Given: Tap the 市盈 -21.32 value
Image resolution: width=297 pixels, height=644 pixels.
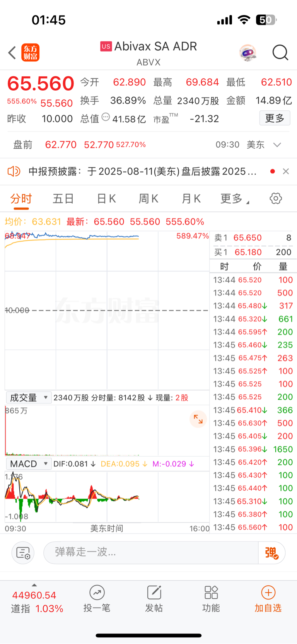Looking at the screenshot, I should coord(204,119).
